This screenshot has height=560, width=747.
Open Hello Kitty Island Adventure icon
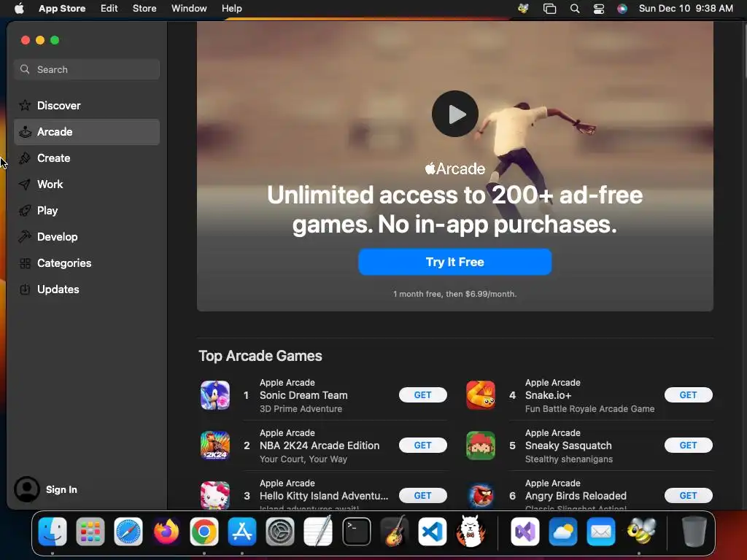pos(215,495)
